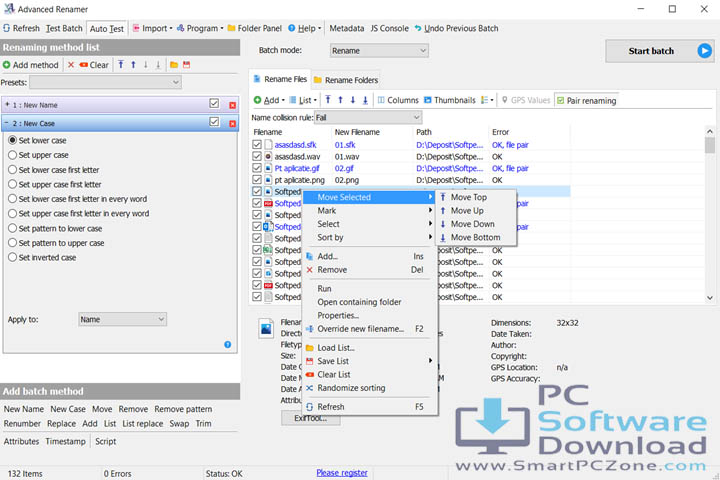Click Test Batch button
This screenshot has width=720, height=480.
click(x=64, y=28)
